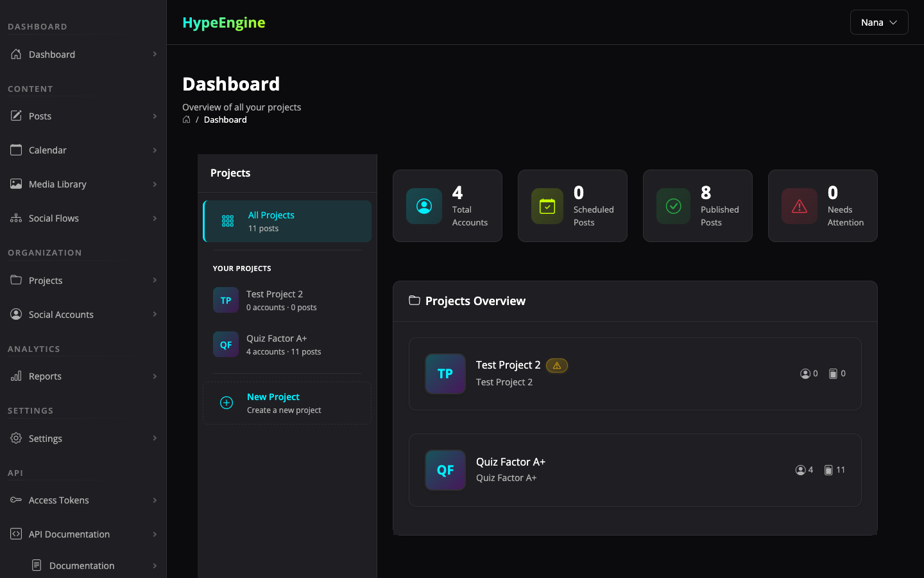Screen dimensions: 924x578
Task: Click the Dashboard home icon in sidebar
Action: point(16,54)
